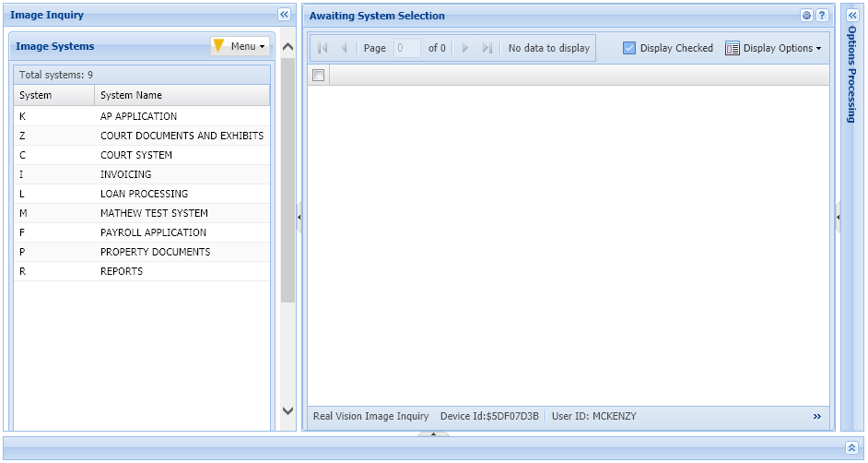The height and width of the screenshot is (463, 868).
Task: Select the LOAN PROCESSING system row
Action: click(x=142, y=194)
